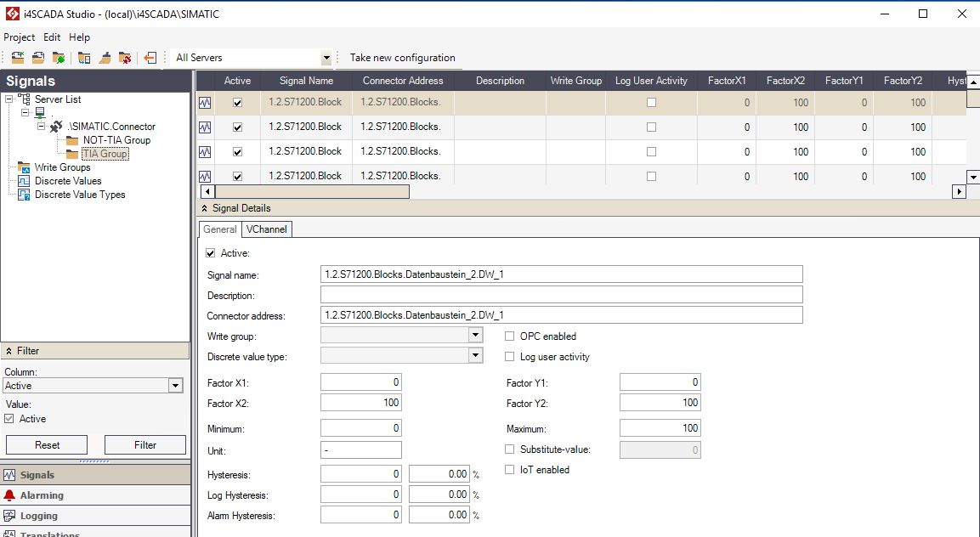Viewport: 980px width, 537px height.
Task: Click the waveform signal icon in fourth grid row
Action: click(205, 176)
